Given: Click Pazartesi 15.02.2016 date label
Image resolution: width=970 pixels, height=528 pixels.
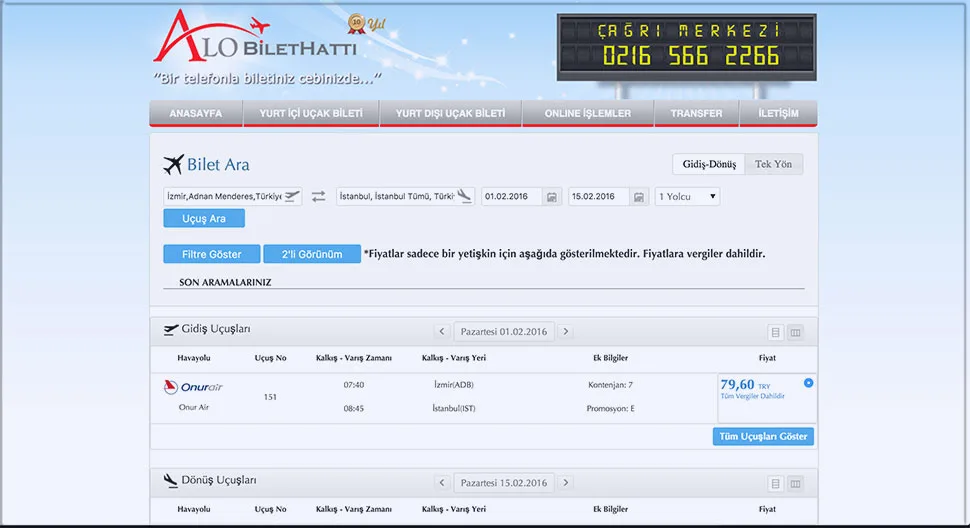Looking at the screenshot, I should (504, 483).
